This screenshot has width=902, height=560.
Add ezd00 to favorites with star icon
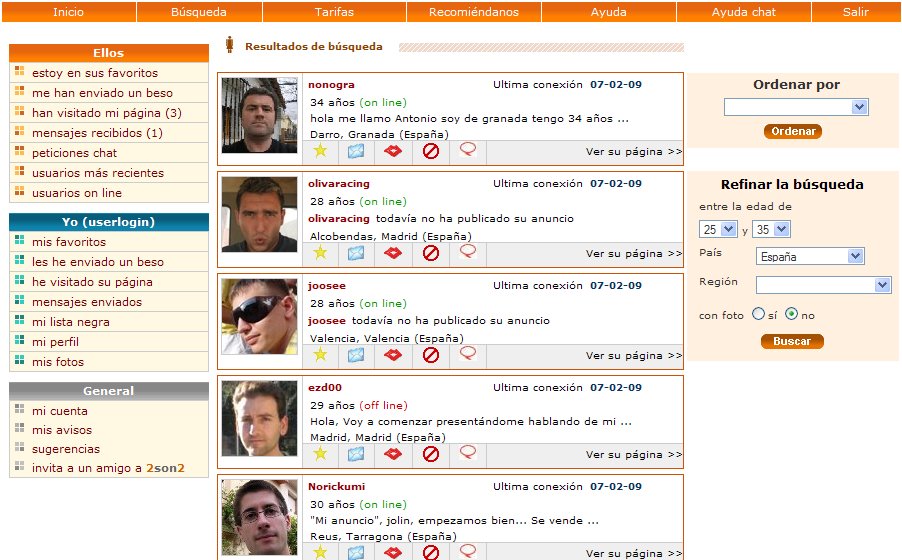[320, 454]
